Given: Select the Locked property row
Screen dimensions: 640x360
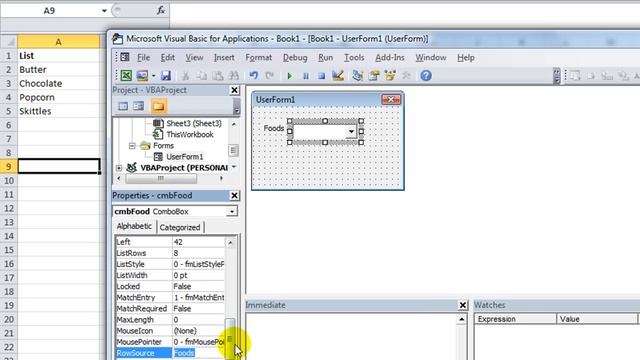Looking at the screenshot, I should pos(170,287).
